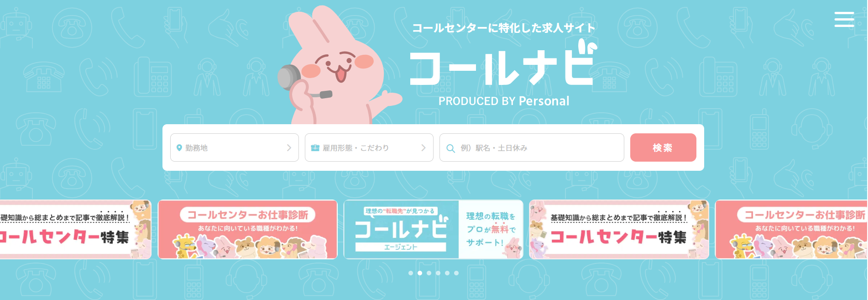Select the first carousel pagination dot
This screenshot has height=300, width=868.
click(x=411, y=273)
